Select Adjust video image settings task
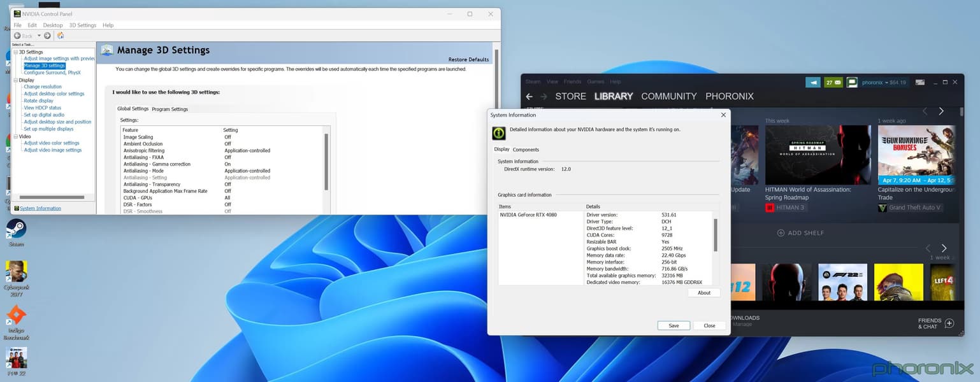980x382 pixels. click(53, 150)
